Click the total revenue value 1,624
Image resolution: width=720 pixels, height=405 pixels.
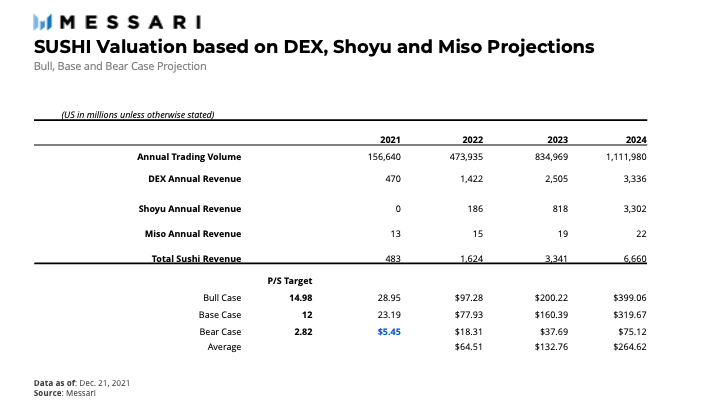[472, 259]
